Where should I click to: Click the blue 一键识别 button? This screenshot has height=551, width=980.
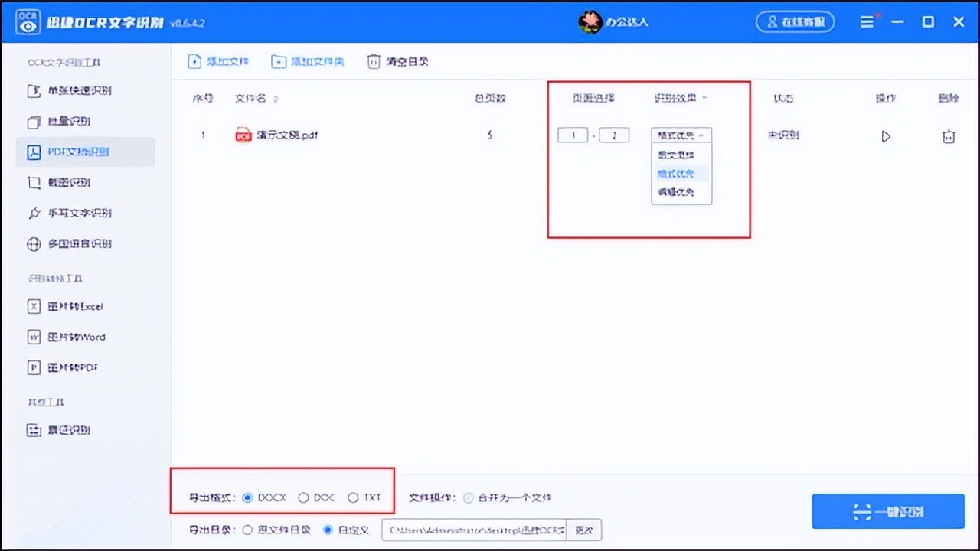click(888, 511)
